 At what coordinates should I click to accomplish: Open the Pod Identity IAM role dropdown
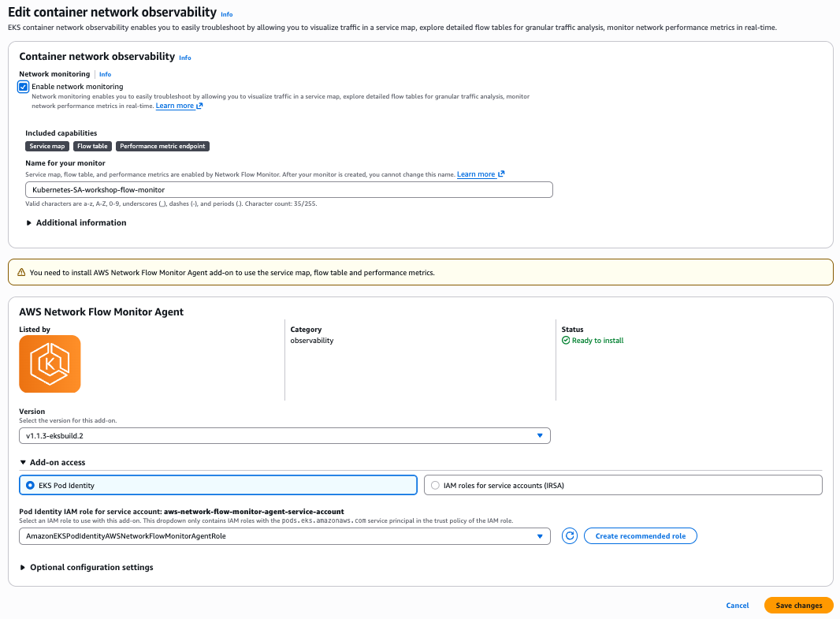point(284,536)
